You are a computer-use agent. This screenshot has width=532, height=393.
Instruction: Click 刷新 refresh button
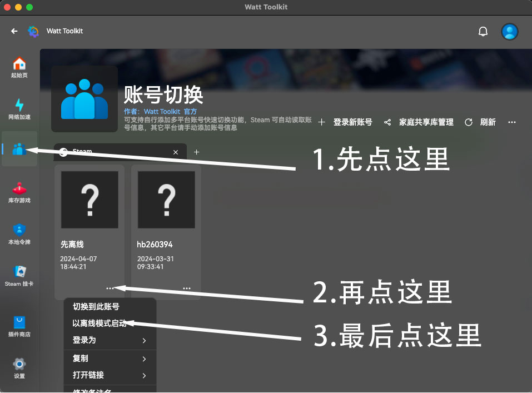coord(480,122)
